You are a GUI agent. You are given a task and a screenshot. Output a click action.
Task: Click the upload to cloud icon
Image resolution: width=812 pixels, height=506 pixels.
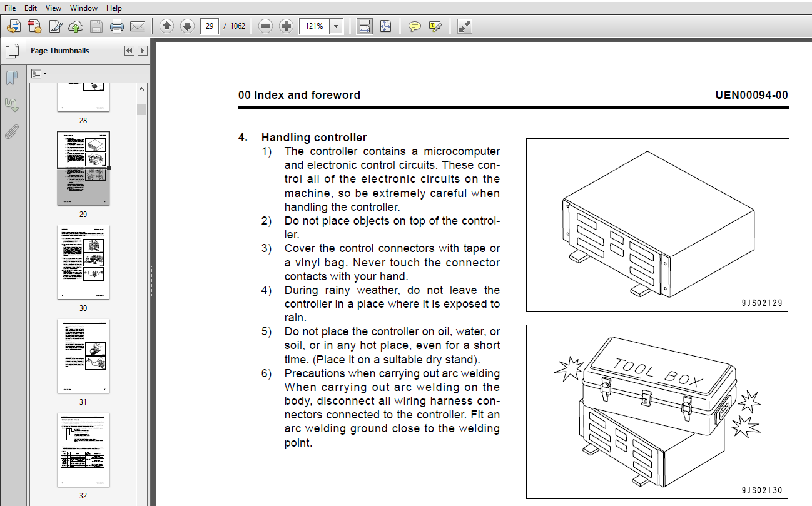(x=76, y=26)
